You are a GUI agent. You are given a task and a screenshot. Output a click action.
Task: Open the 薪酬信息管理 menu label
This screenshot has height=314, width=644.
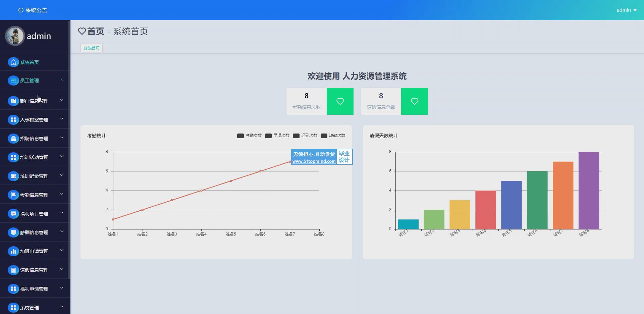pyautogui.click(x=34, y=232)
